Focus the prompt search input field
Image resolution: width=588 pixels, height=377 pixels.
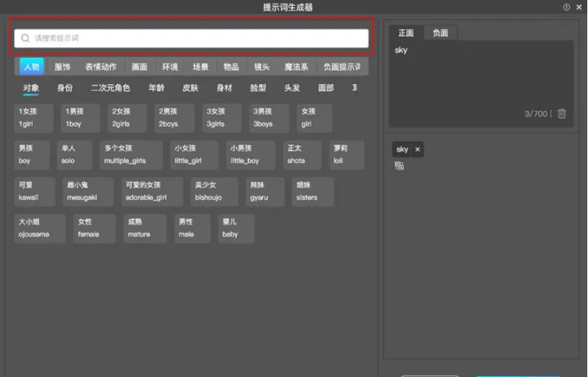click(x=191, y=38)
